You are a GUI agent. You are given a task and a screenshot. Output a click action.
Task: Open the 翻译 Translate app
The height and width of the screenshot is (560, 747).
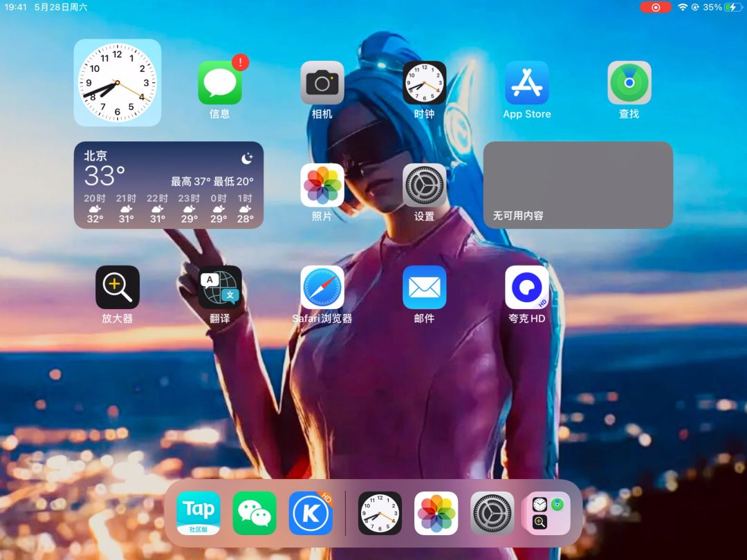[x=220, y=287]
